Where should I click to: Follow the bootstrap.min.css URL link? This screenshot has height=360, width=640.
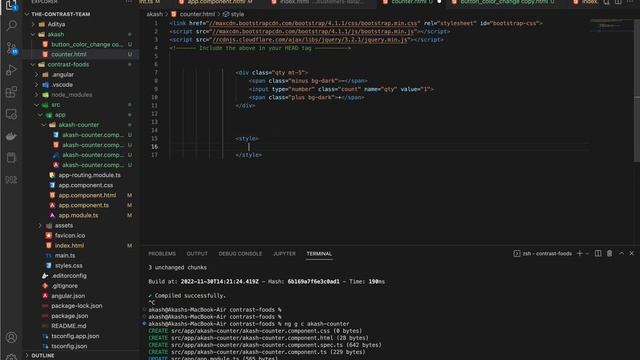tap(314, 23)
